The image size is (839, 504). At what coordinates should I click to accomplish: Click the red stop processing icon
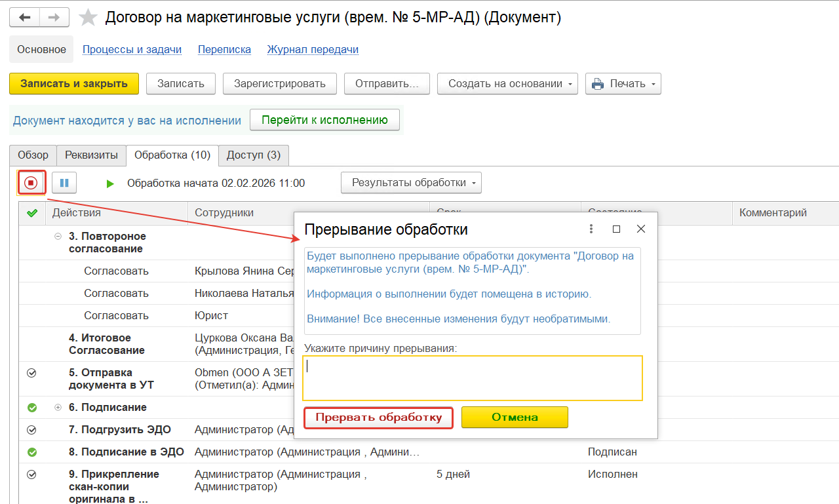coord(31,183)
